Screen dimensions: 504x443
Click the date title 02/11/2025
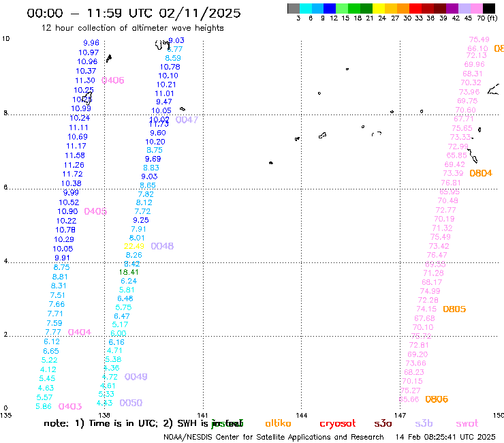point(200,13)
